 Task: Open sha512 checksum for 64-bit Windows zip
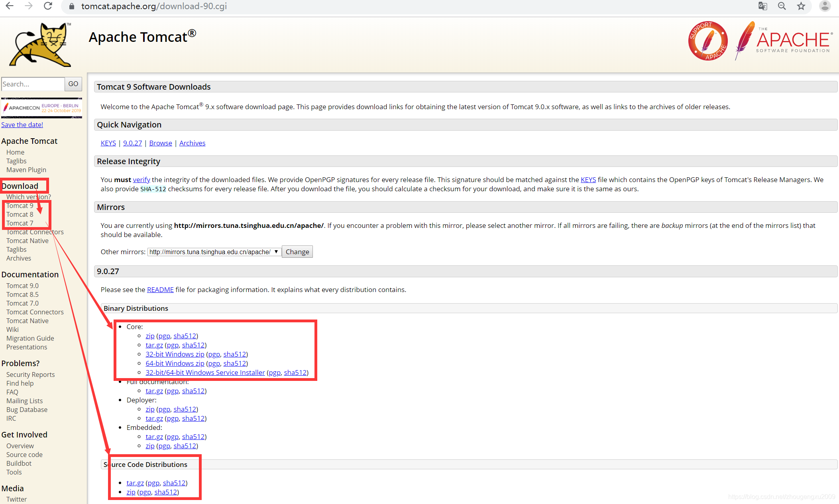pyautogui.click(x=235, y=363)
